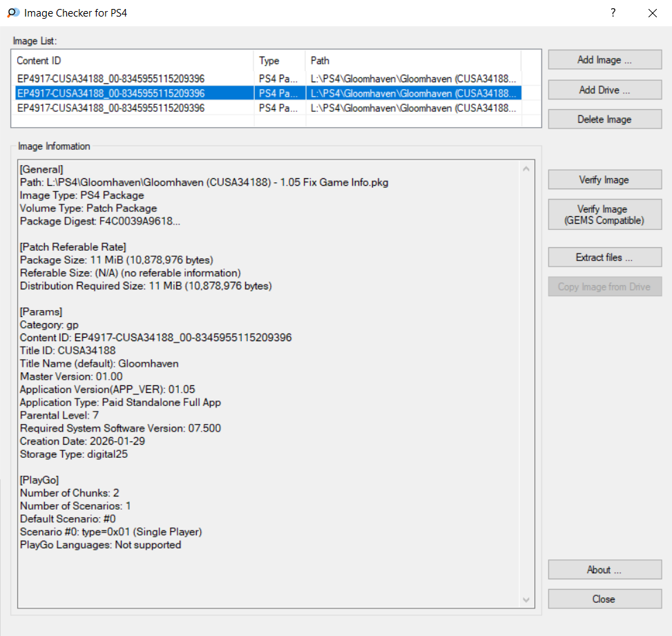Click Verify Image (GEMS Compatible) button
Screen dimensions: 672x636
604,215
